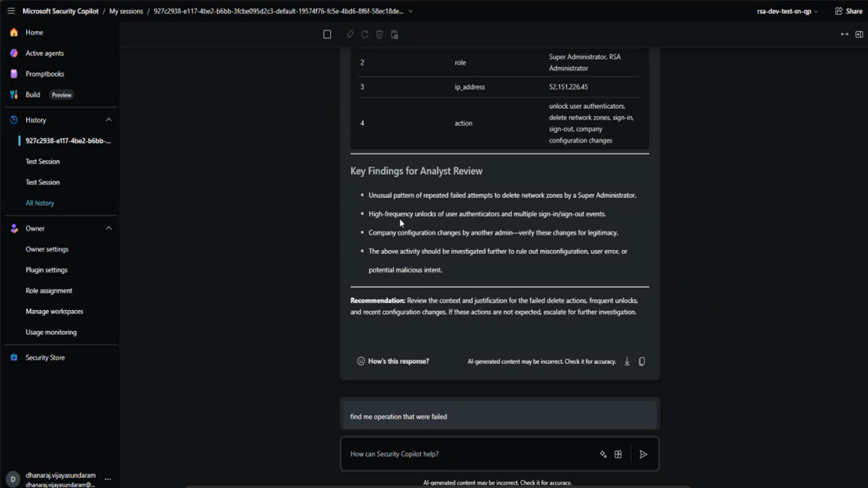Image resolution: width=868 pixels, height=488 pixels.
Task: Click the All history link
Action: [x=40, y=203]
